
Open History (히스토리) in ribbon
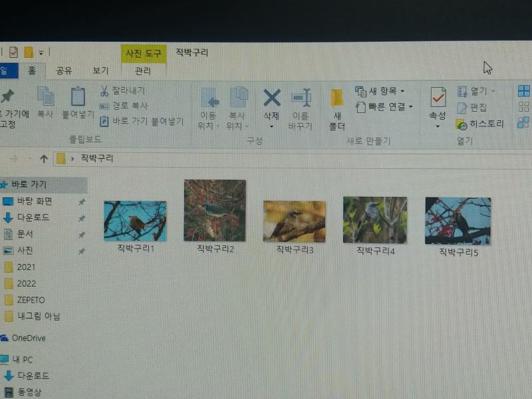(x=479, y=124)
